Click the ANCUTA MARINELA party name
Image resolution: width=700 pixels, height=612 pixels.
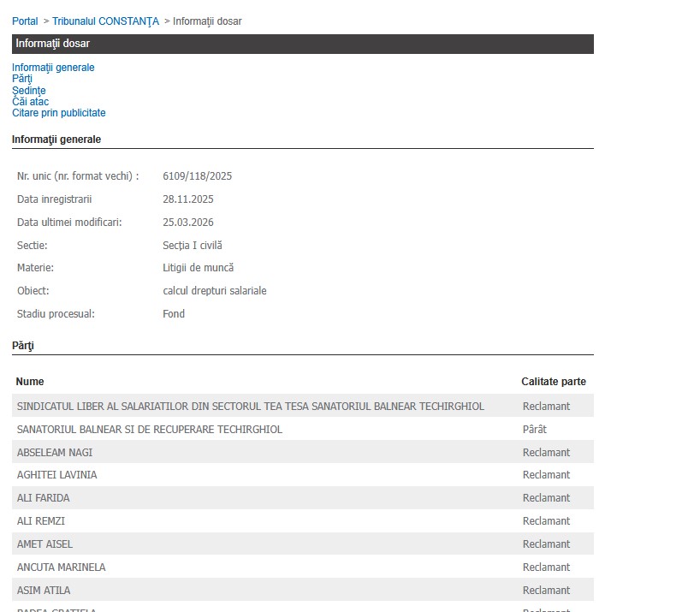61,567
